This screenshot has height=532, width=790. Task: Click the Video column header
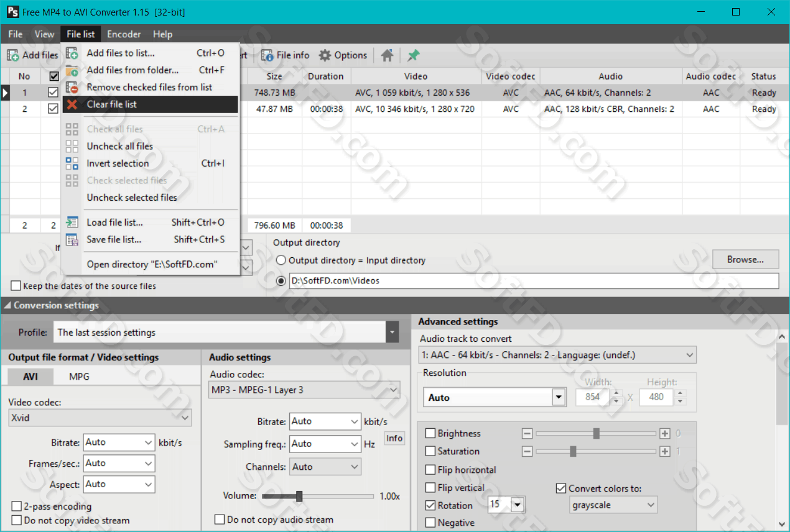pyautogui.click(x=416, y=76)
